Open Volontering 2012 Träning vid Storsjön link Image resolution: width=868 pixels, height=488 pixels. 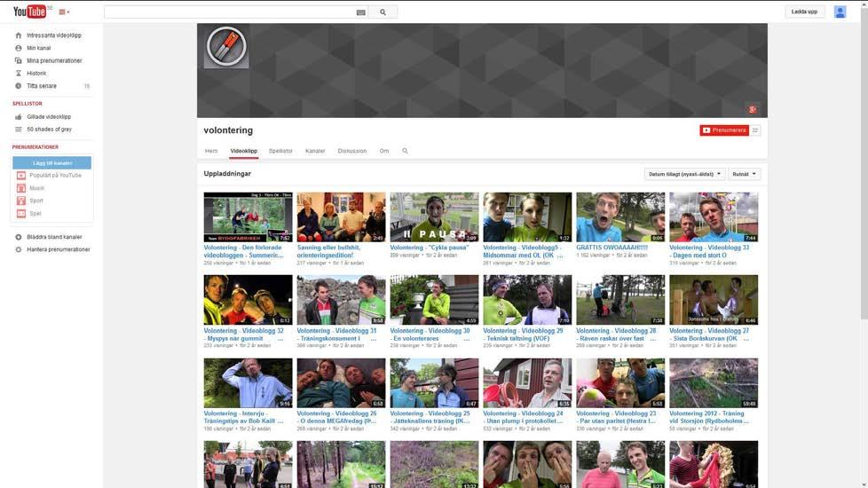point(709,417)
